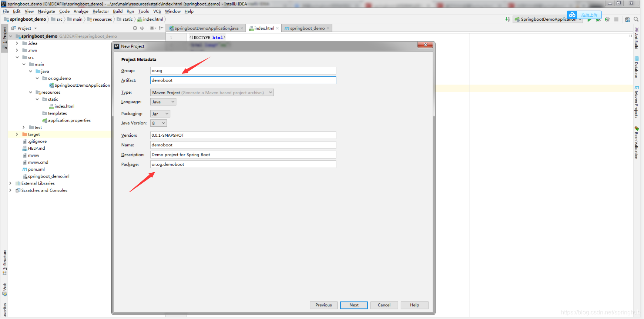Click the Help button in New Project
Screen dimensions: 644x319
click(x=415, y=305)
